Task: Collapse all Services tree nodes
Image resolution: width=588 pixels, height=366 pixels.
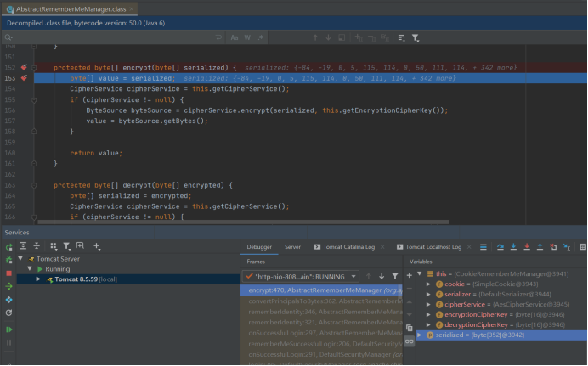Action: 37,245
